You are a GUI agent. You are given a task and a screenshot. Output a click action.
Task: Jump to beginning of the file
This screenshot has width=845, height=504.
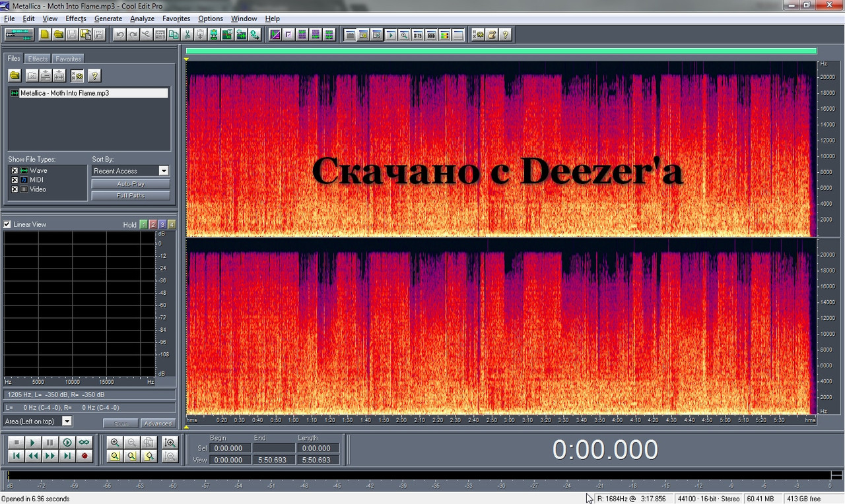click(17, 456)
